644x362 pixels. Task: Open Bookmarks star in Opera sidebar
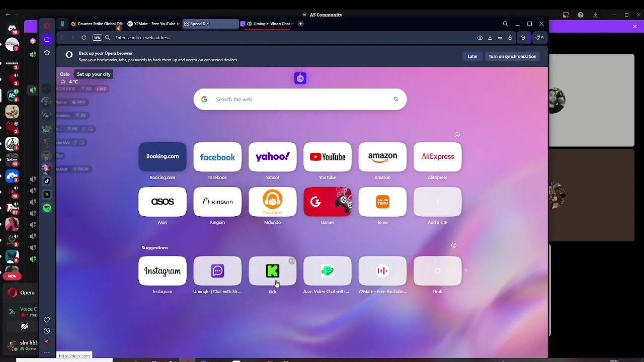pyautogui.click(x=47, y=53)
